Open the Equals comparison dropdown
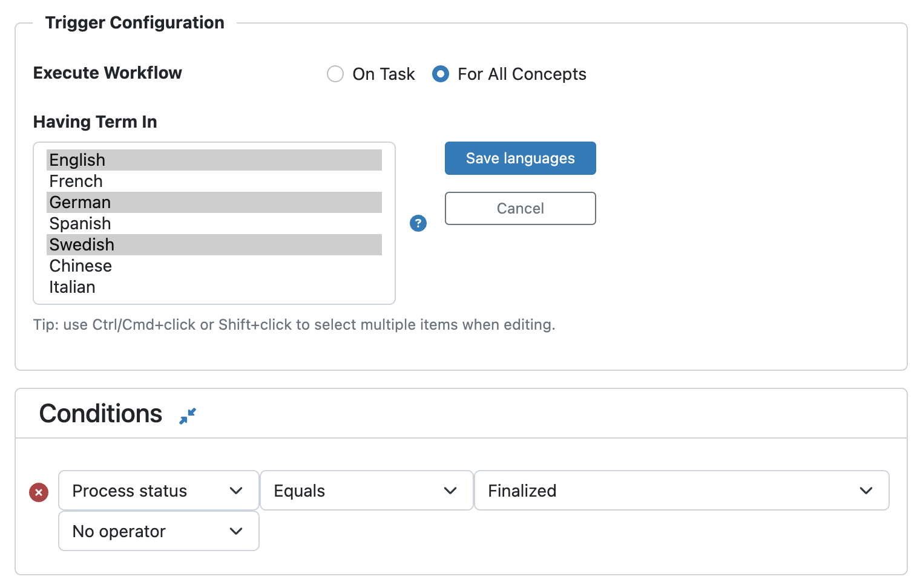Viewport: 920px width, 588px height. point(366,491)
